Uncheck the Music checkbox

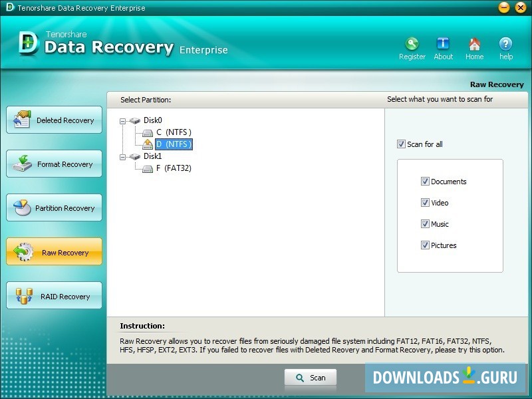[425, 223]
